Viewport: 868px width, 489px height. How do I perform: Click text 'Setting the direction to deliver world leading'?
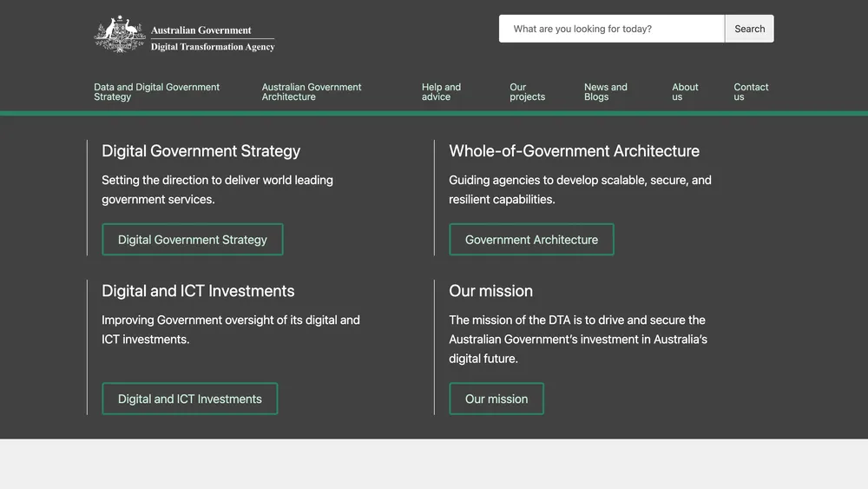218,181
